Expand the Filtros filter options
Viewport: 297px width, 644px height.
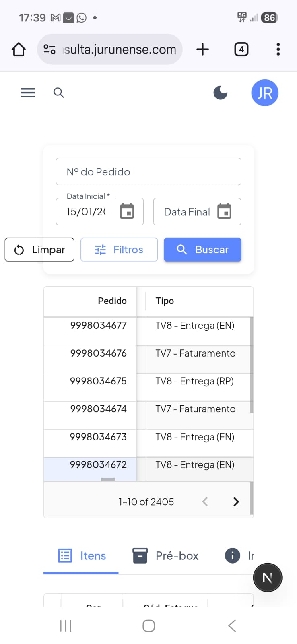coord(119,250)
